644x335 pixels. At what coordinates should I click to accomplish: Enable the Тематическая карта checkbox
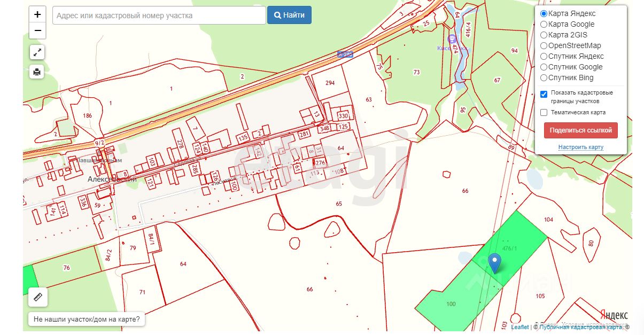[544, 112]
